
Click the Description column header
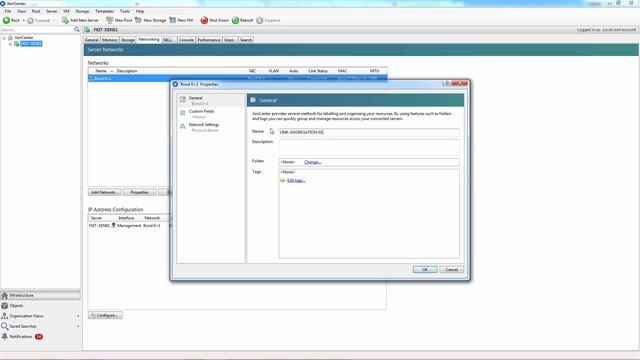coord(127,71)
